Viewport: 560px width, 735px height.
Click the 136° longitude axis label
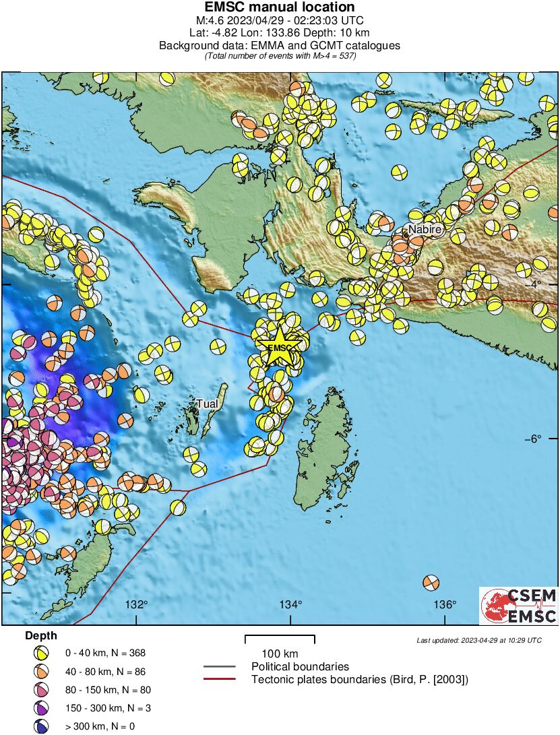tap(445, 605)
